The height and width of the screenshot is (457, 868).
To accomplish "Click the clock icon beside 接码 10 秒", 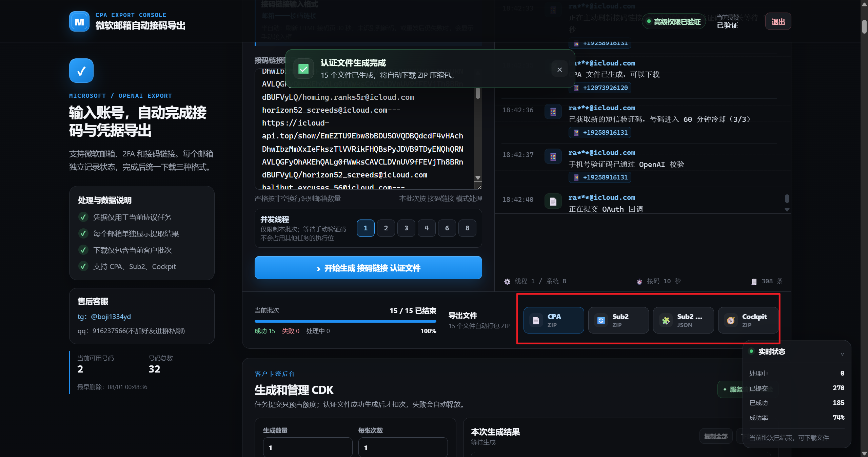I will pyautogui.click(x=639, y=282).
